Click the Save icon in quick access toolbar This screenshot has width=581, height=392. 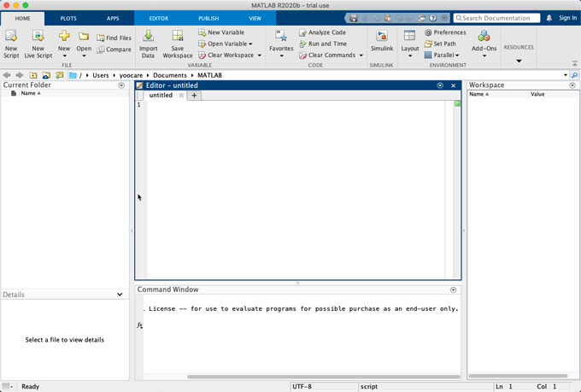354,18
